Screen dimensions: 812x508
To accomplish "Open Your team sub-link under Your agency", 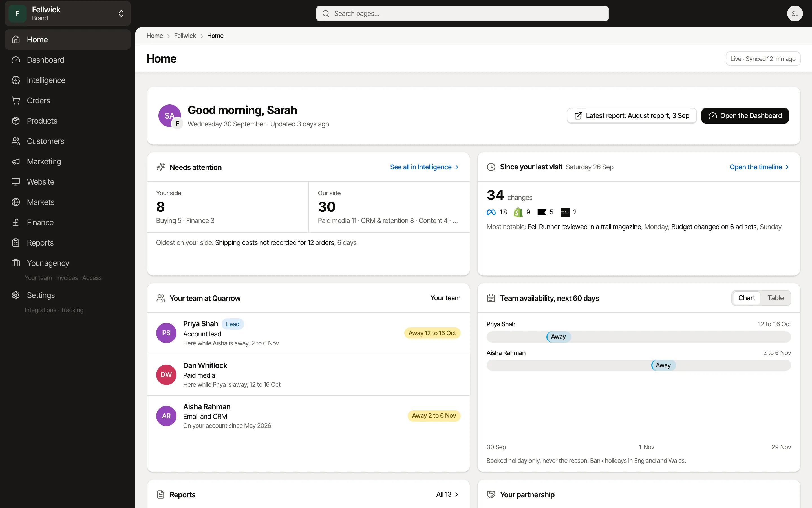I will tap(38, 278).
